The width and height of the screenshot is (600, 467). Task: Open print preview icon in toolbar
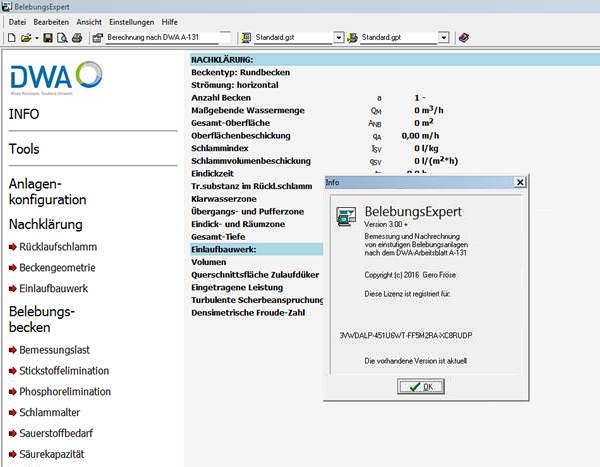(62, 38)
